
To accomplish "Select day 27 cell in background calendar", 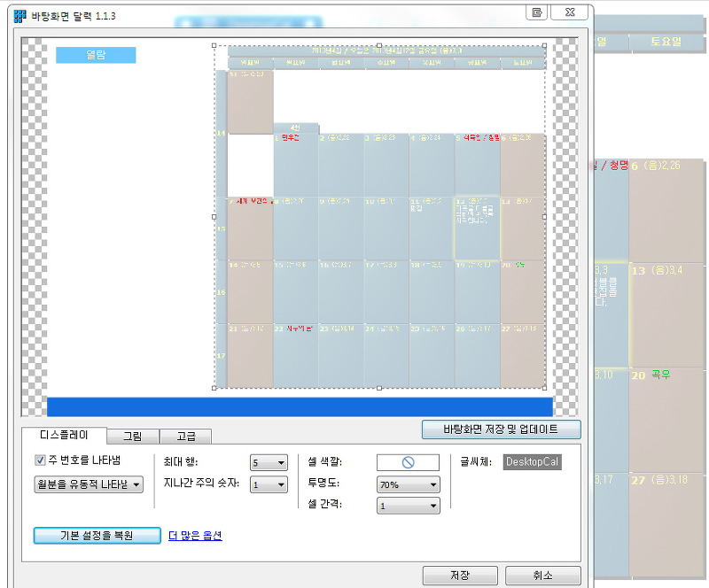I will [x=666, y=525].
